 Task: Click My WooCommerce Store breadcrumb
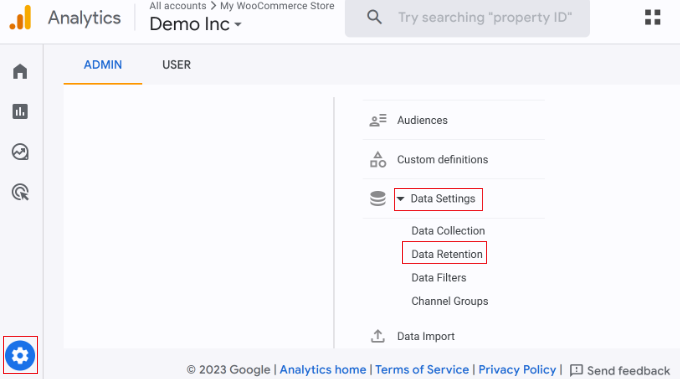(x=277, y=6)
